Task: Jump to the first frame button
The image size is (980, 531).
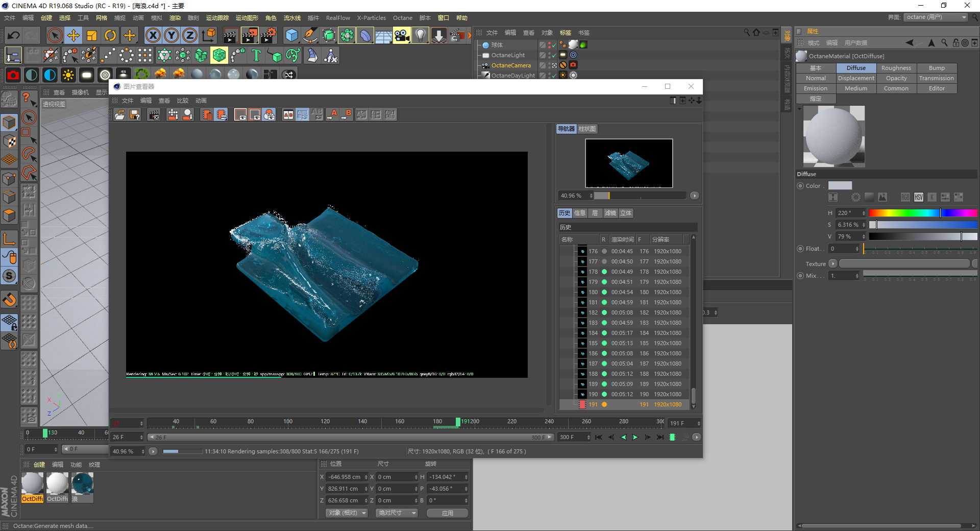Action: click(x=599, y=437)
